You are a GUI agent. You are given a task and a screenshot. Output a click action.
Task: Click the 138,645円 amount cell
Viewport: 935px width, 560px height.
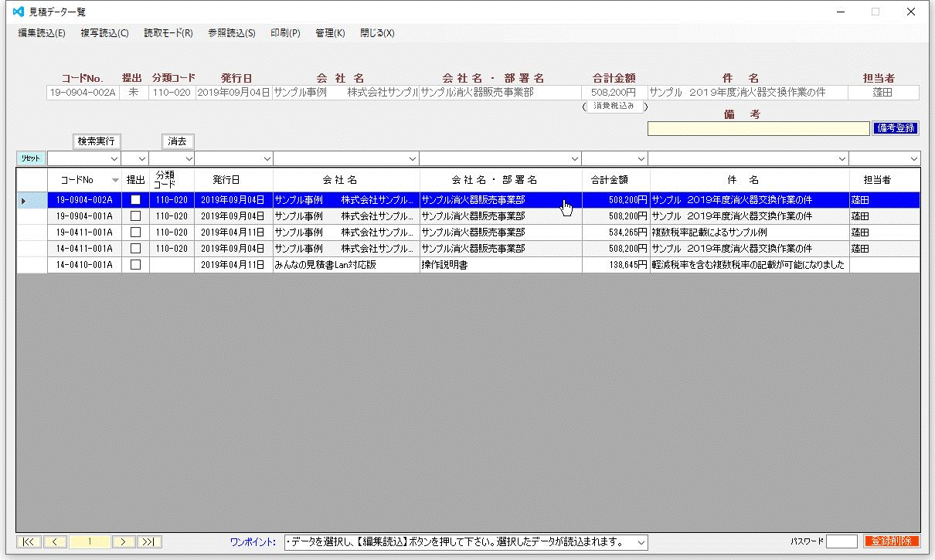pyautogui.click(x=616, y=265)
